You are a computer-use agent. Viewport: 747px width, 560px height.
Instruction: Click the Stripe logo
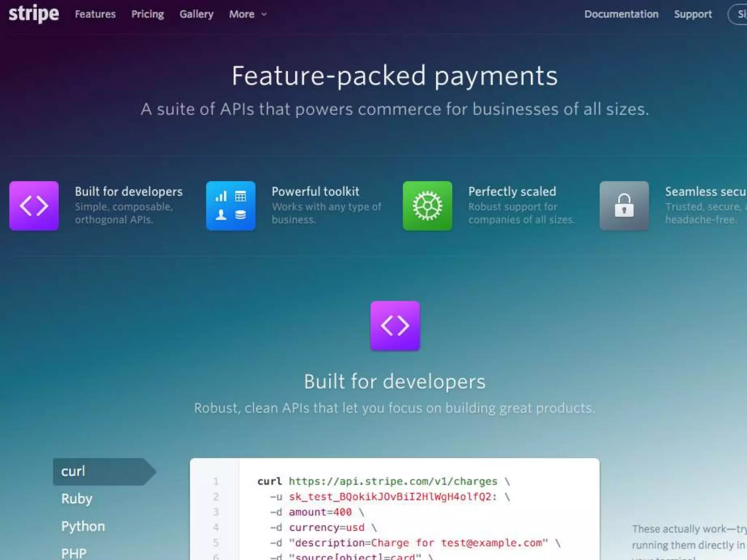pyautogui.click(x=34, y=14)
